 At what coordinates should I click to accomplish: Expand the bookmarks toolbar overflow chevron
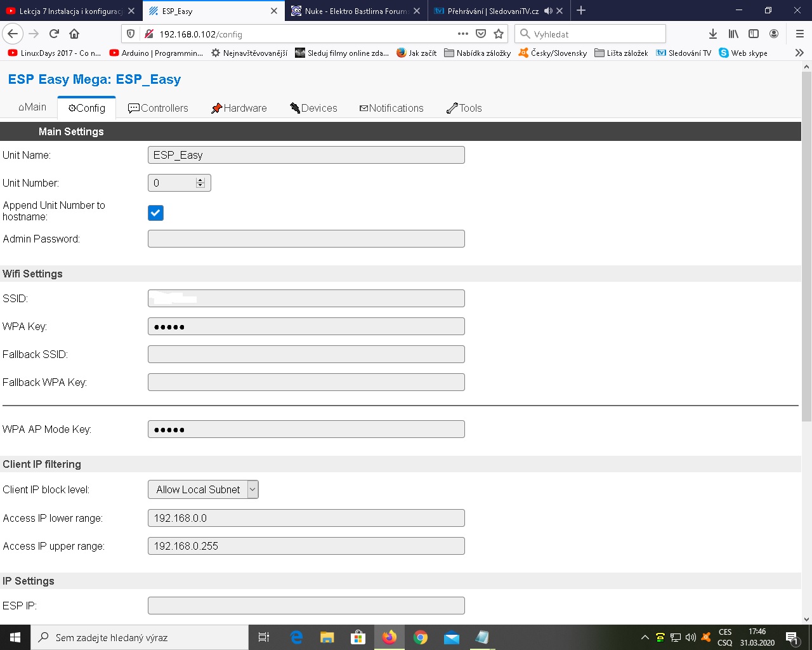799,53
